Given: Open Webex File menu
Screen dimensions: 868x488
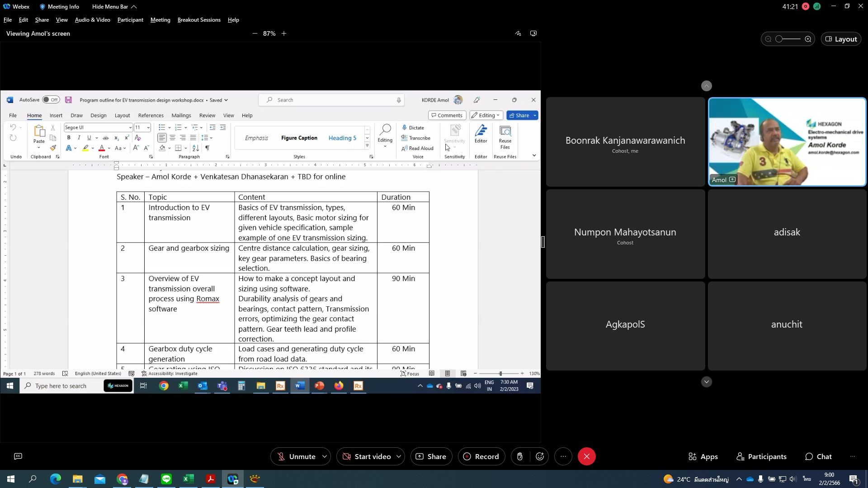Looking at the screenshot, I should click(x=8, y=20).
